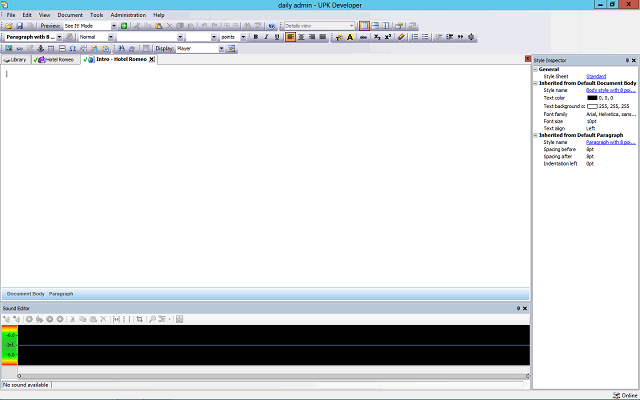640x400 pixels.
Task: Insert a numbered list
Action: pos(415,37)
